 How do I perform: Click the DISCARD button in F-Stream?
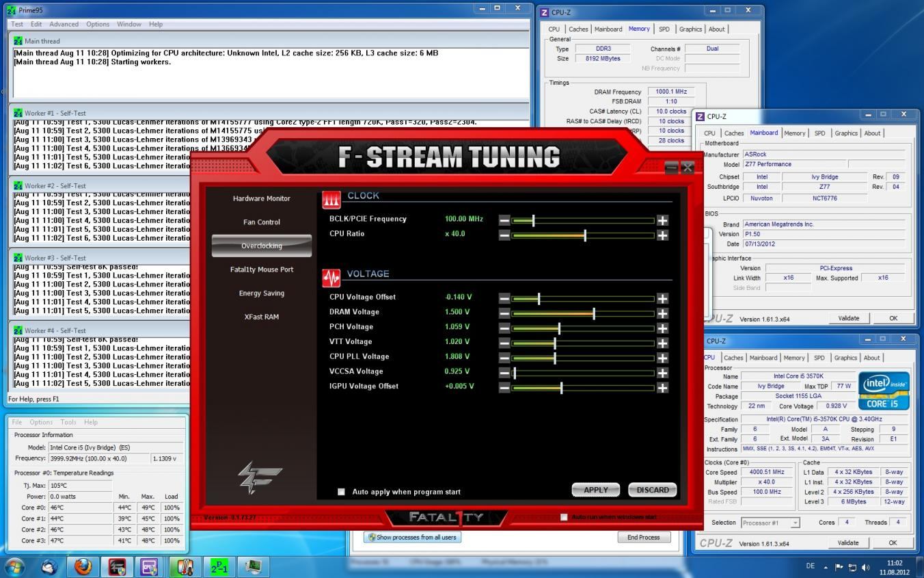(x=653, y=490)
